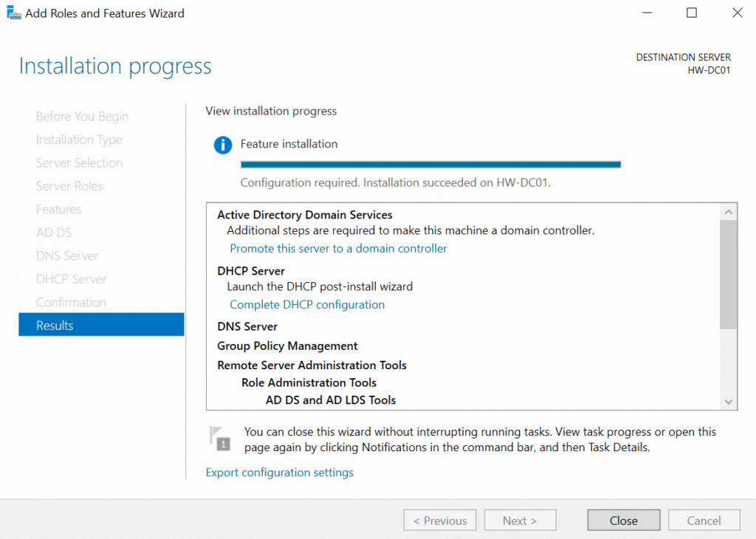Click the Previous button
Viewport: 756px width, 539px height.
pos(439,521)
